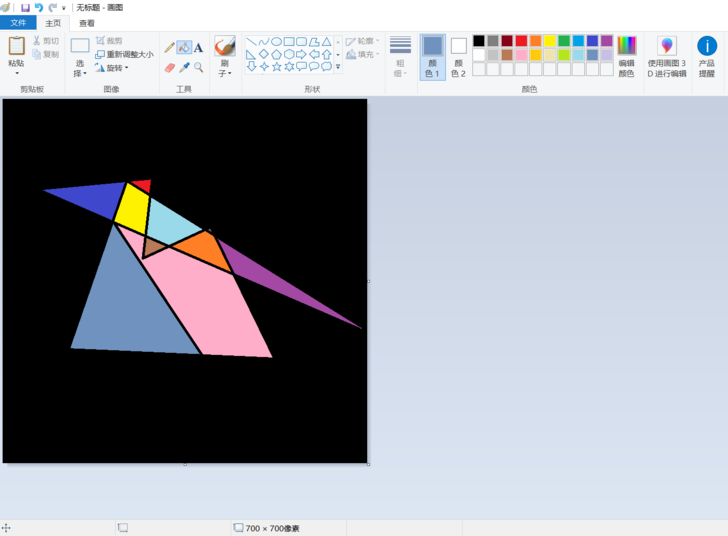Click the Save icon in title bar
The image size is (728, 536).
pos(26,7)
